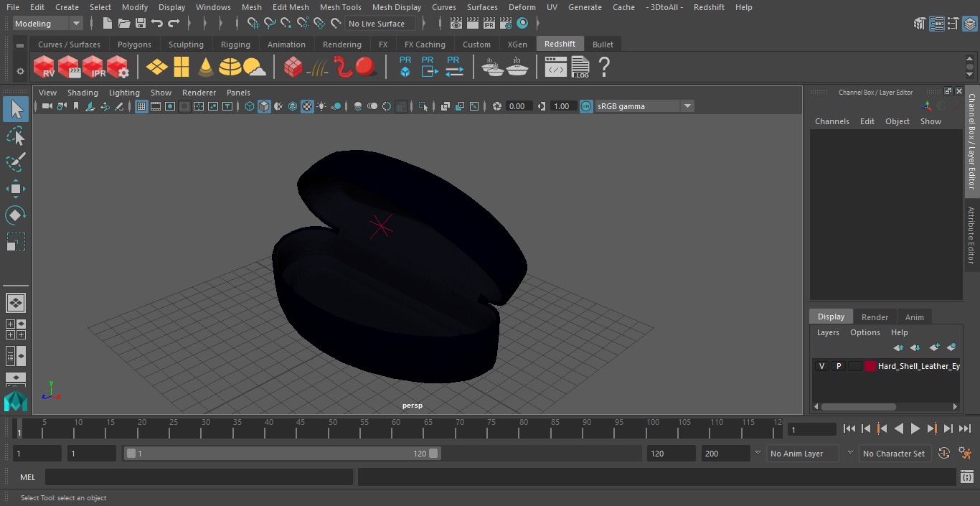Create Redshift dome light icon
This screenshot has height=506, width=980.
[230, 67]
